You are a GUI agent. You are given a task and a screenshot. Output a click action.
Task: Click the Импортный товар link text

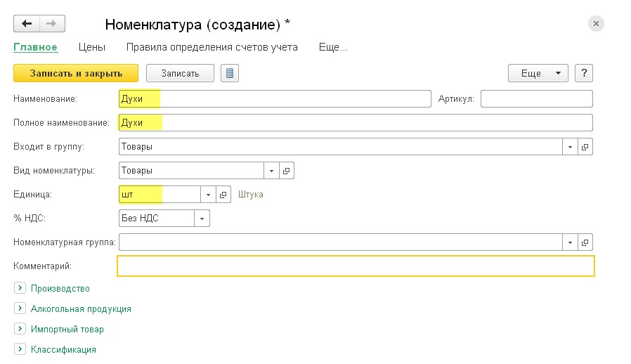point(67,330)
